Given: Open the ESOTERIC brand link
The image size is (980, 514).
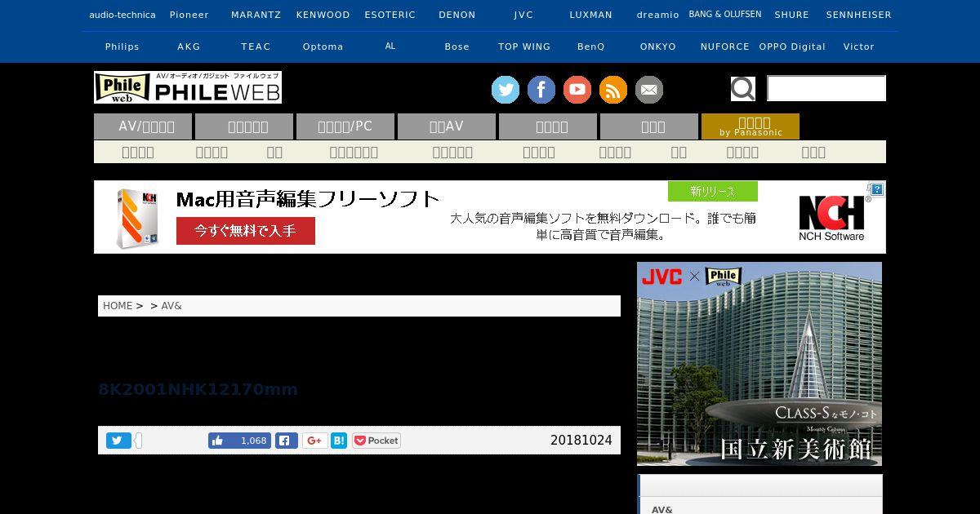Looking at the screenshot, I should point(390,15).
